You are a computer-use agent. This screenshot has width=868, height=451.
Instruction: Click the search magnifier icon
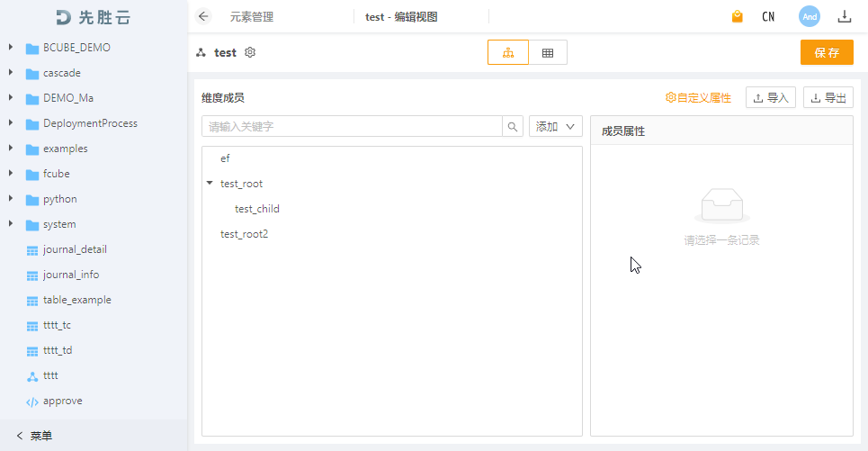513,127
